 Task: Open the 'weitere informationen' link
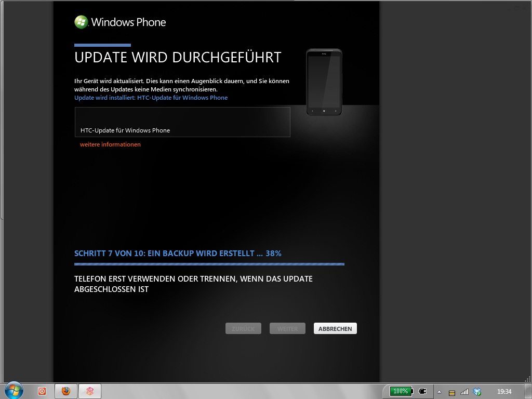110,144
